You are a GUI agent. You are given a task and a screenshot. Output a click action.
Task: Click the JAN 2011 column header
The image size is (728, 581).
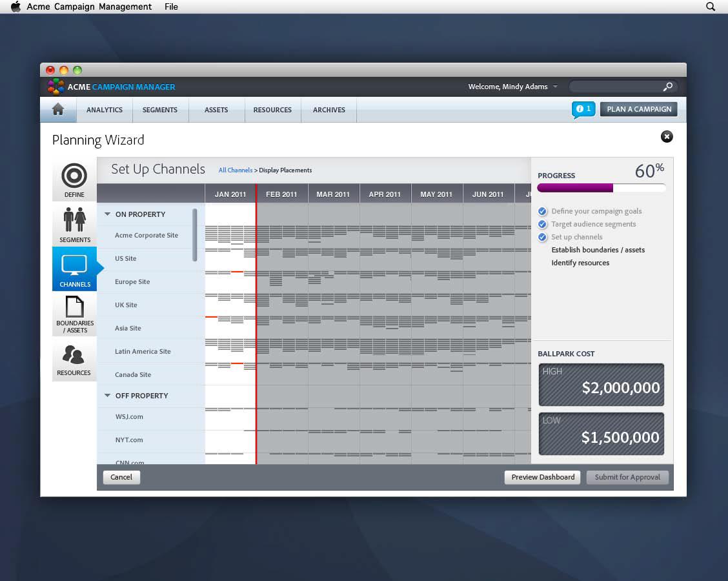[x=230, y=194]
